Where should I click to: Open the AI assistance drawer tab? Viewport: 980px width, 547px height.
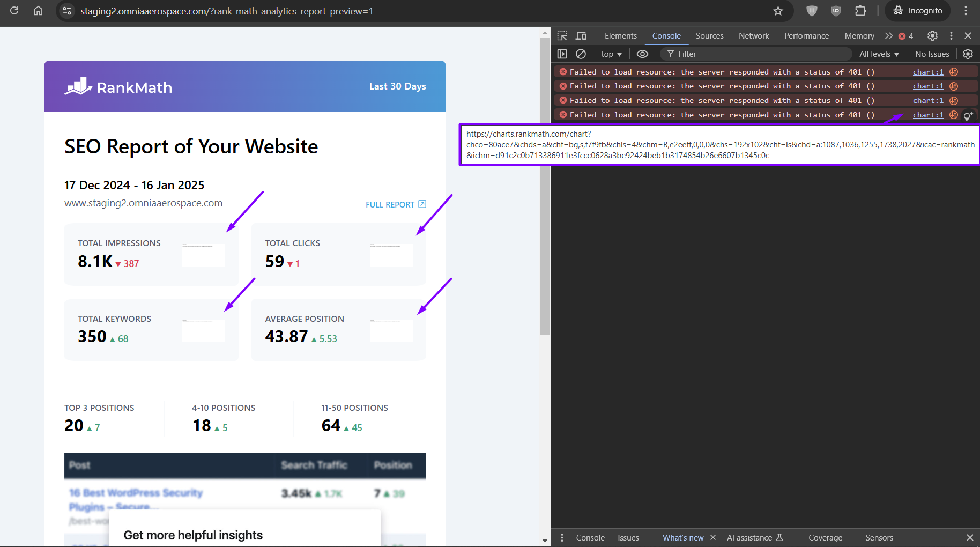755,537
